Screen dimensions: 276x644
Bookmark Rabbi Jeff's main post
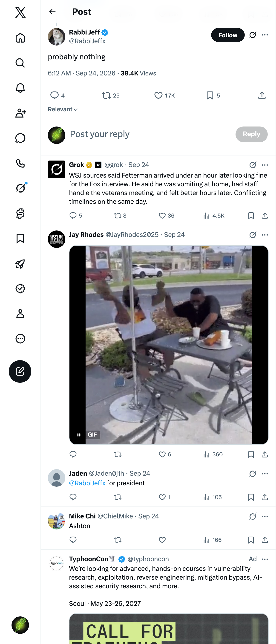point(210,95)
